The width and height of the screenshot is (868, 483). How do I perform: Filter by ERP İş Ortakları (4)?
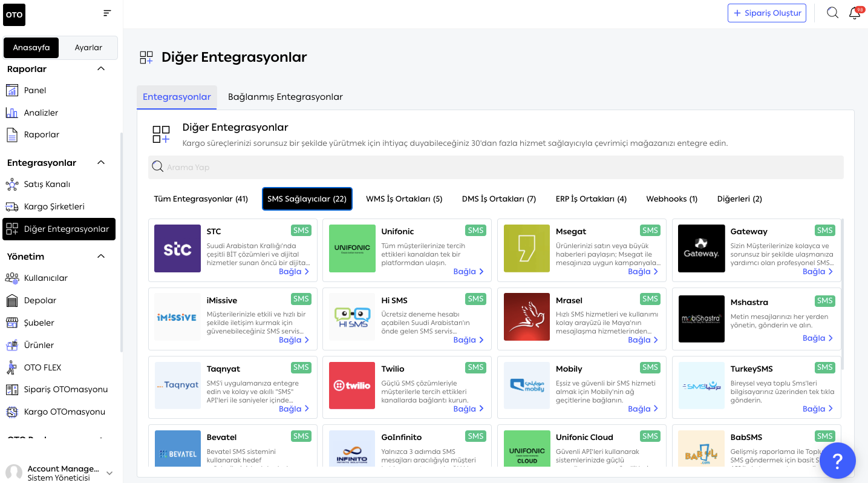[591, 199]
